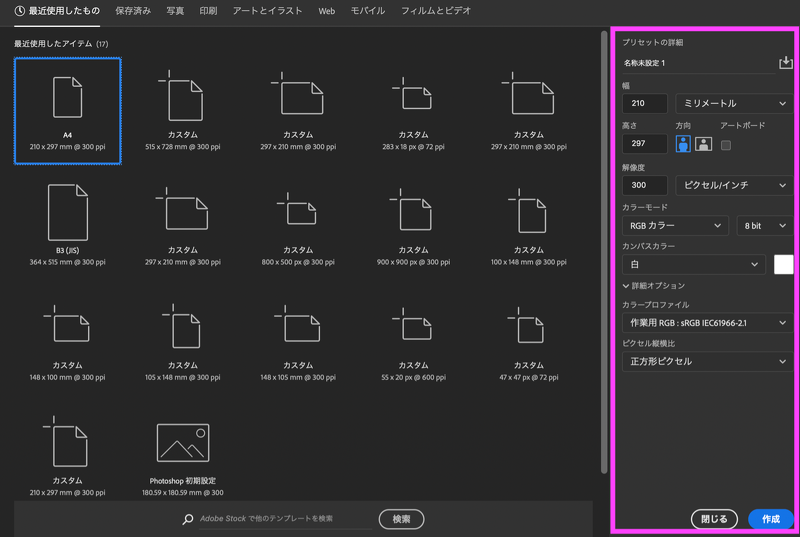The width and height of the screenshot is (800, 537).
Task: Select landscape orientation icon
Action: click(x=704, y=144)
